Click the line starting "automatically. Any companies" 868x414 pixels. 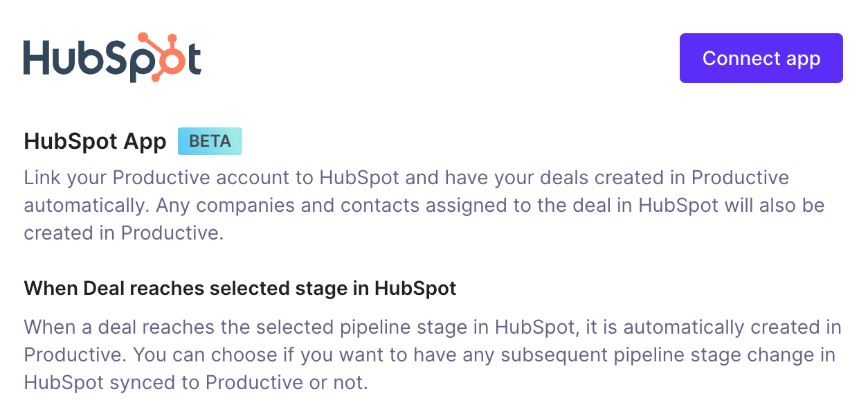[424, 206]
